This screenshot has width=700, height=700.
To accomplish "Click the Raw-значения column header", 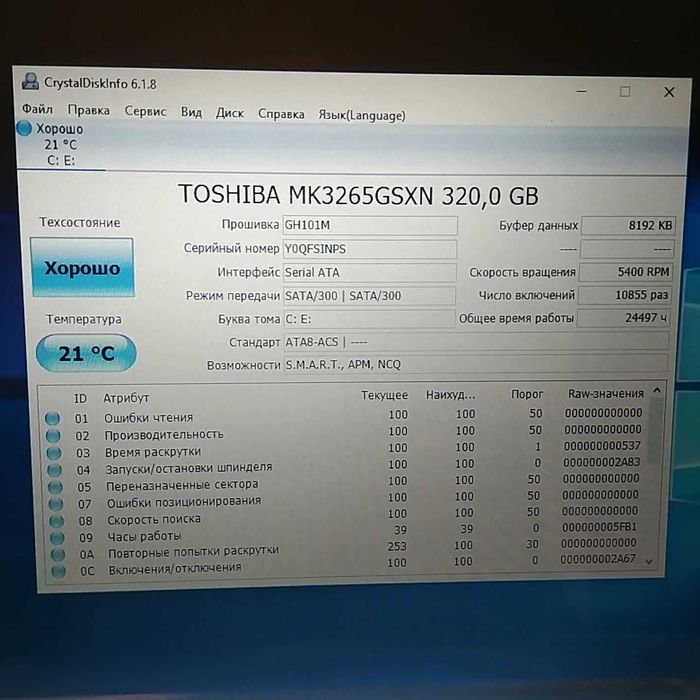I will click(x=606, y=393).
